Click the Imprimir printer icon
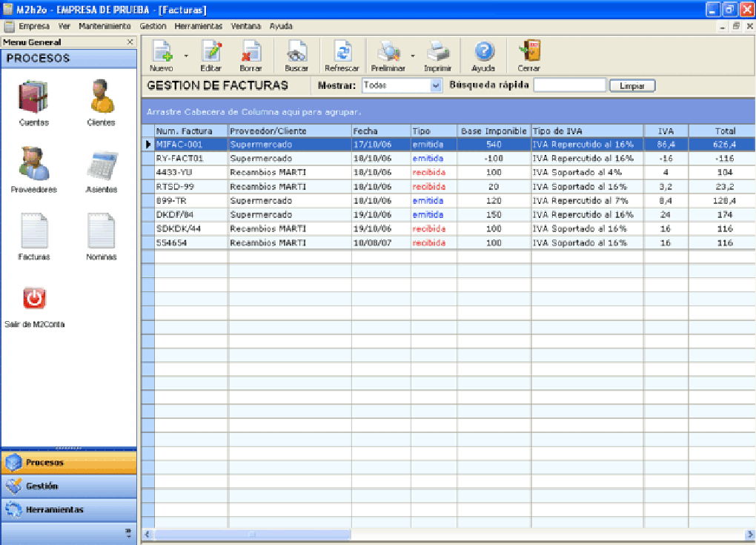This screenshot has width=756, height=545. [438, 56]
